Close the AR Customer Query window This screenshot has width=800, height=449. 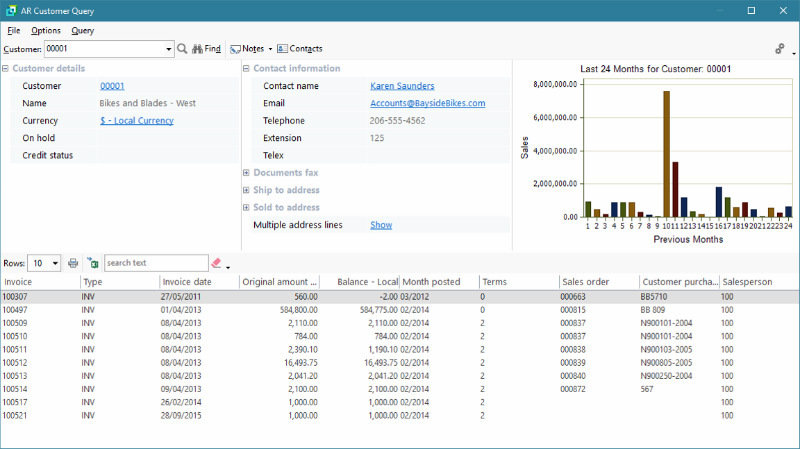[783, 11]
